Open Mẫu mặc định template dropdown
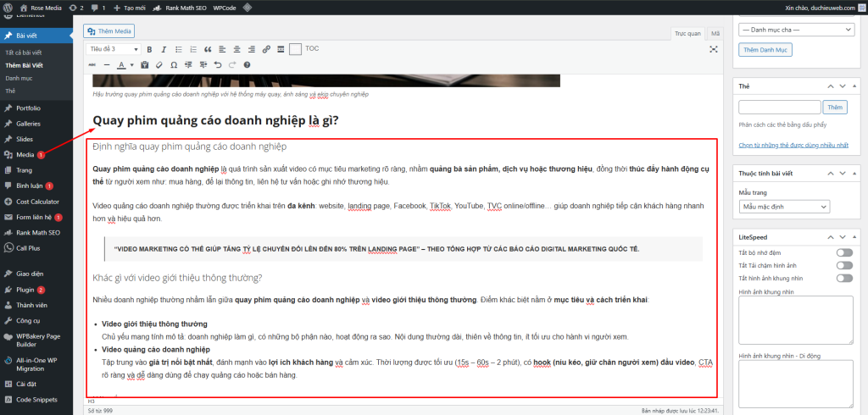This screenshot has height=415, width=868. 784,207
